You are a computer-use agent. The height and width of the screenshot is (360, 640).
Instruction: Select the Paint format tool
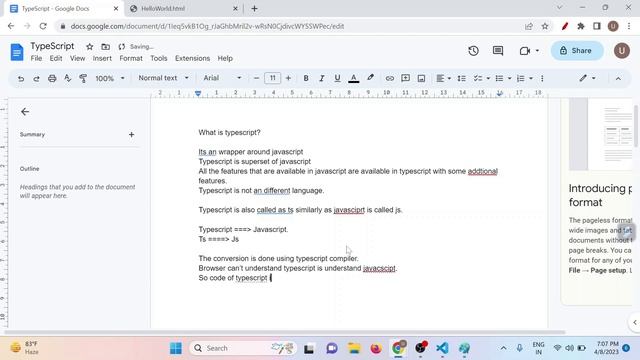point(83,78)
